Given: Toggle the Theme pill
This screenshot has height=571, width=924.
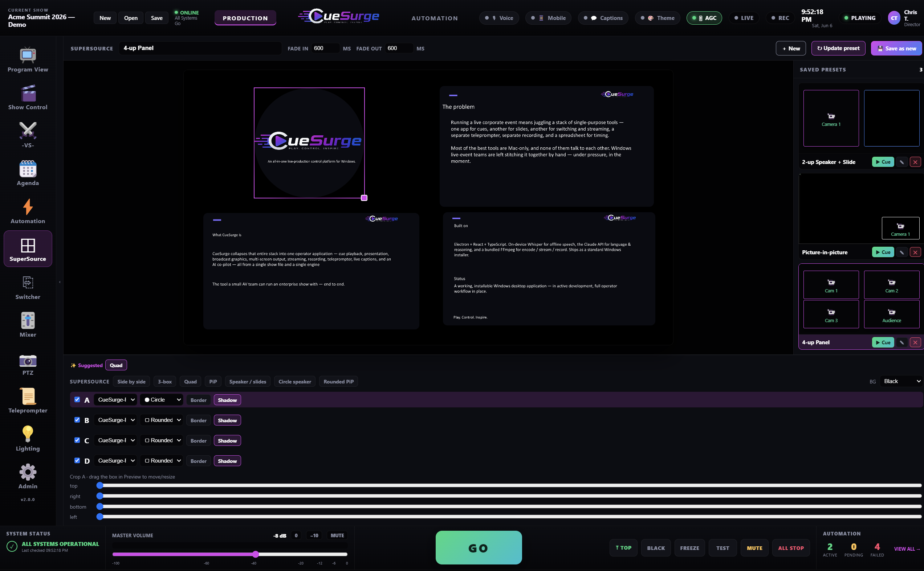Looking at the screenshot, I should click(657, 18).
